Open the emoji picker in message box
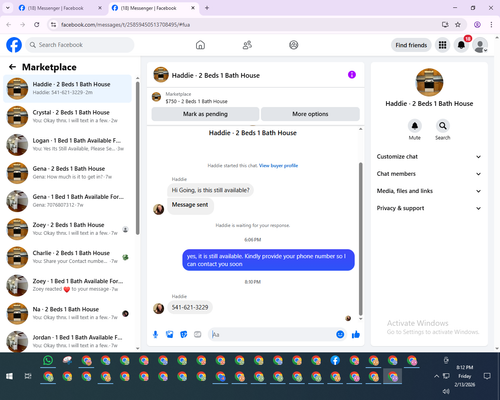Viewport: 500px width, 400px height. coord(340,334)
